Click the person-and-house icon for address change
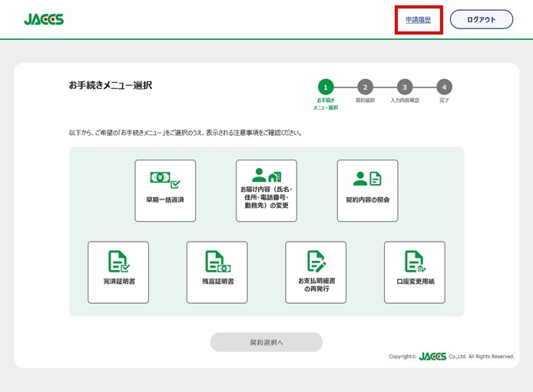The width and height of the screenshot is (533, 392). [x=266, y=174]
